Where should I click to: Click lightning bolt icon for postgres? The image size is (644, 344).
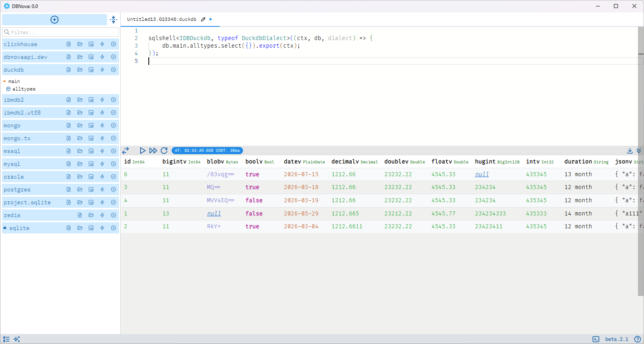pos(102,189)
